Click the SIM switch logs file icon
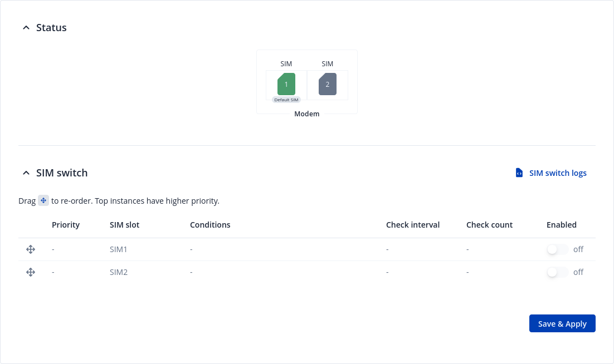The width and height of the screenshot is (614, 364). click(519, 173)
